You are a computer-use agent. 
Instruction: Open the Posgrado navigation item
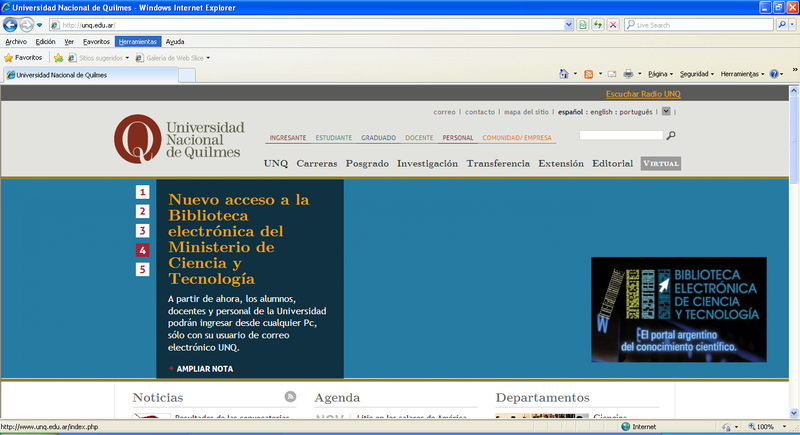(x=367, y=164)
